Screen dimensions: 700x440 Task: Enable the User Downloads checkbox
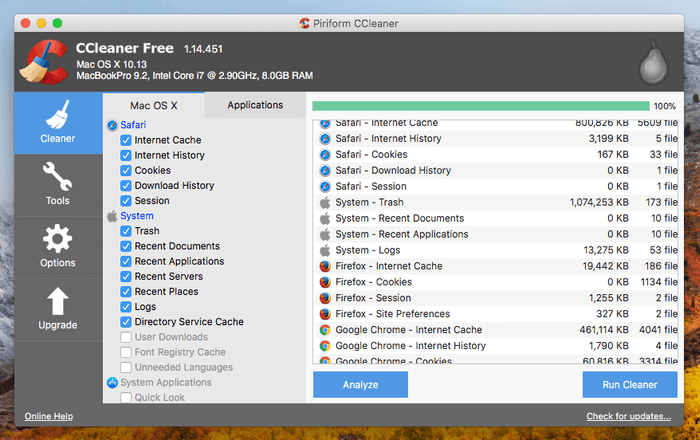[126, 337]
